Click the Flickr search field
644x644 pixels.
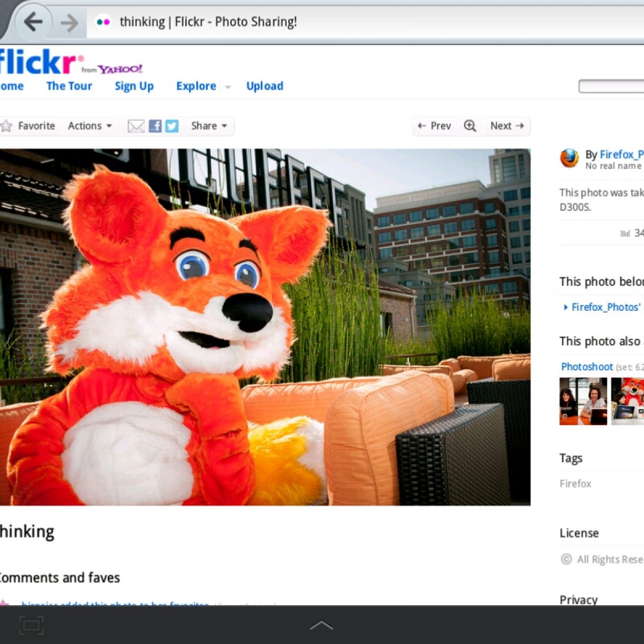coord(612,86)
